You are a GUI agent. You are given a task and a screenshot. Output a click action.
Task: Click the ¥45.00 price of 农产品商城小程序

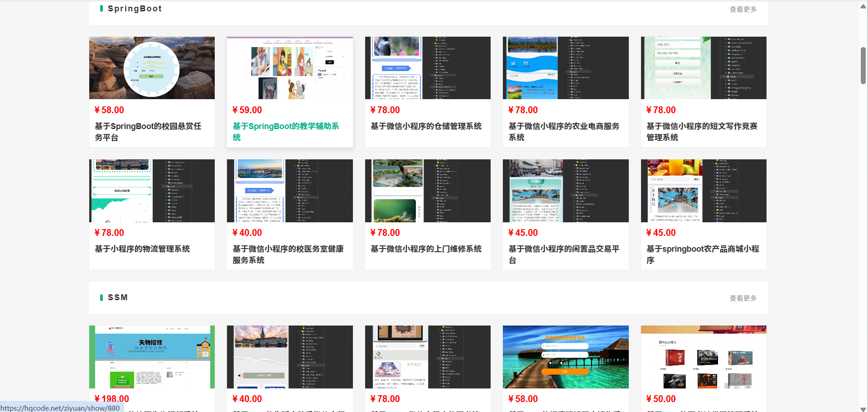[x=661, y=233]
